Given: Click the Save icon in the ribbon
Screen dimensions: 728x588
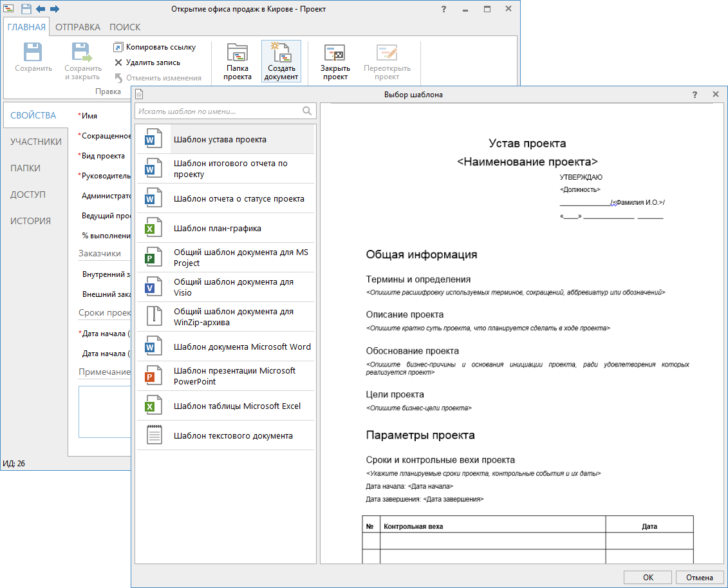Looking at the screenshot, I should pos(33,52).
